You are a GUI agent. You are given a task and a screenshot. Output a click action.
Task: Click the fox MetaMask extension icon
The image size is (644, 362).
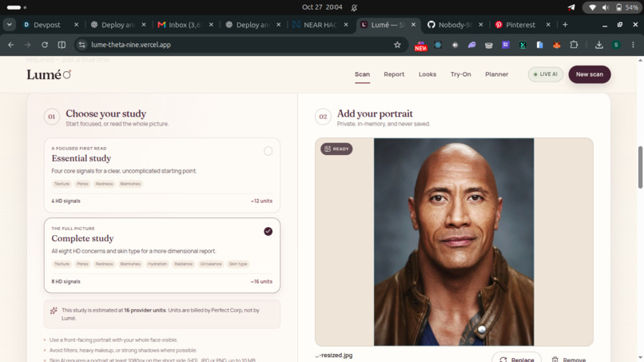[x=557, y=45]
